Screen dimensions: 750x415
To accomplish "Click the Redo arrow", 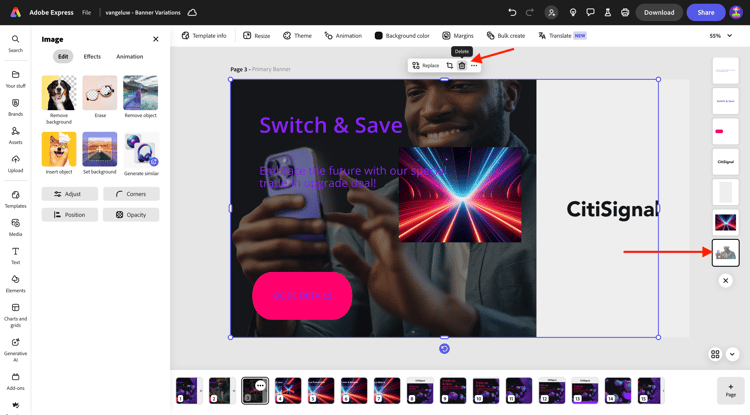I will tap(529, 12).
